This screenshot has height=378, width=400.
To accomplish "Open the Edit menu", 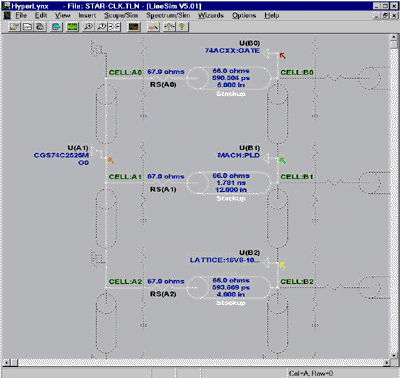I will pos(41,15).
